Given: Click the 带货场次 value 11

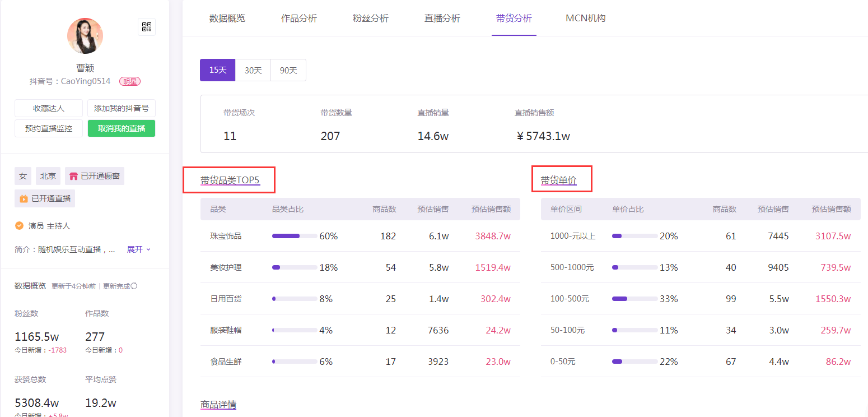Looking at the screenshot, I should tap(230, 136).
